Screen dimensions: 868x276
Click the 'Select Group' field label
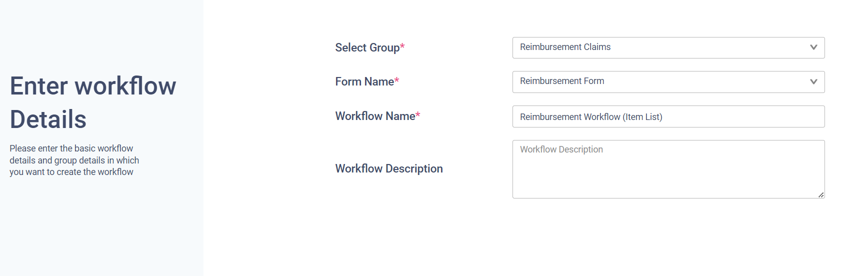(x=367, y=47)
